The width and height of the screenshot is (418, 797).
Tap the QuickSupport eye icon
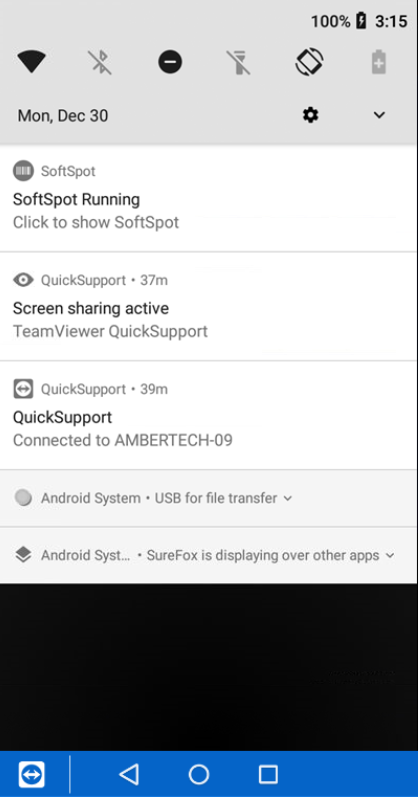pyautogui.click(x=23, y=280)
